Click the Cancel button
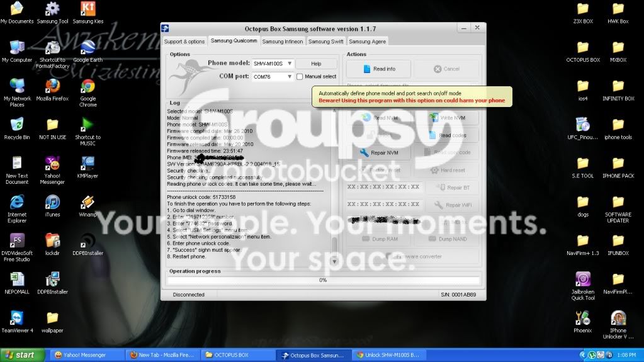Screen dimensions: 644x362 pos(446,69)
